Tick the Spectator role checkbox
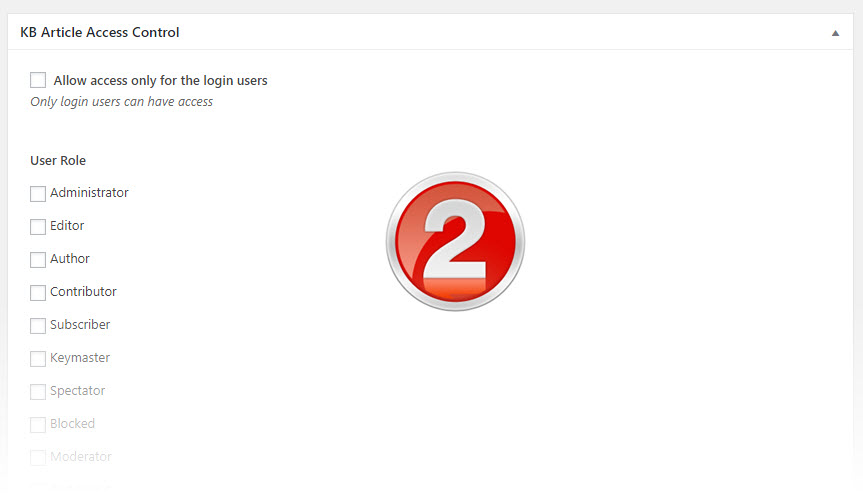 pyautogui.click(x=38, y=391)
